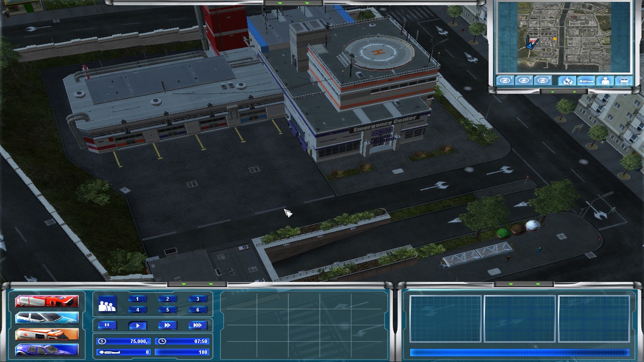Toggle personnel markers on the minimap
Screen dimensions: 644x362
[x=605, y=80]
